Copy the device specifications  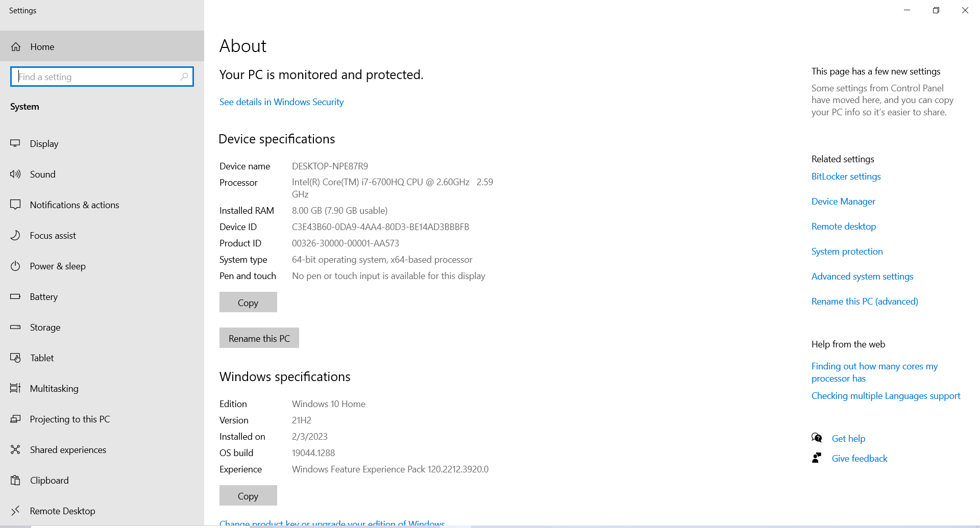pyautogui.click(x=248, y=303)
